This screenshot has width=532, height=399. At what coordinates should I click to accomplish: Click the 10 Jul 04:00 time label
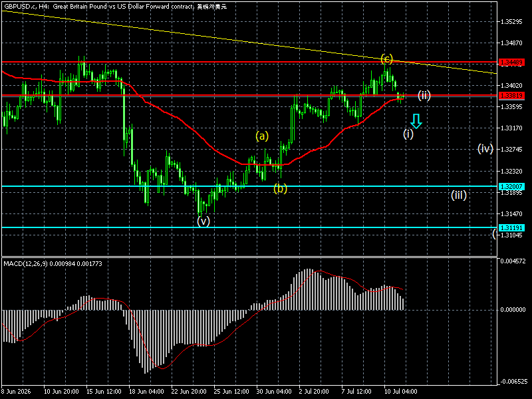click(x=401, y=392)
